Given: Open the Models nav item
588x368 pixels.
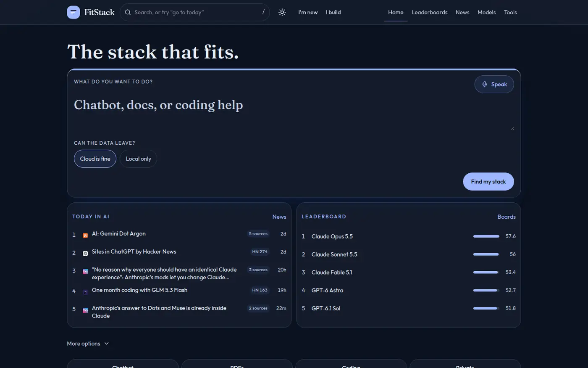Looking at the screenshot, I should 486,12.
